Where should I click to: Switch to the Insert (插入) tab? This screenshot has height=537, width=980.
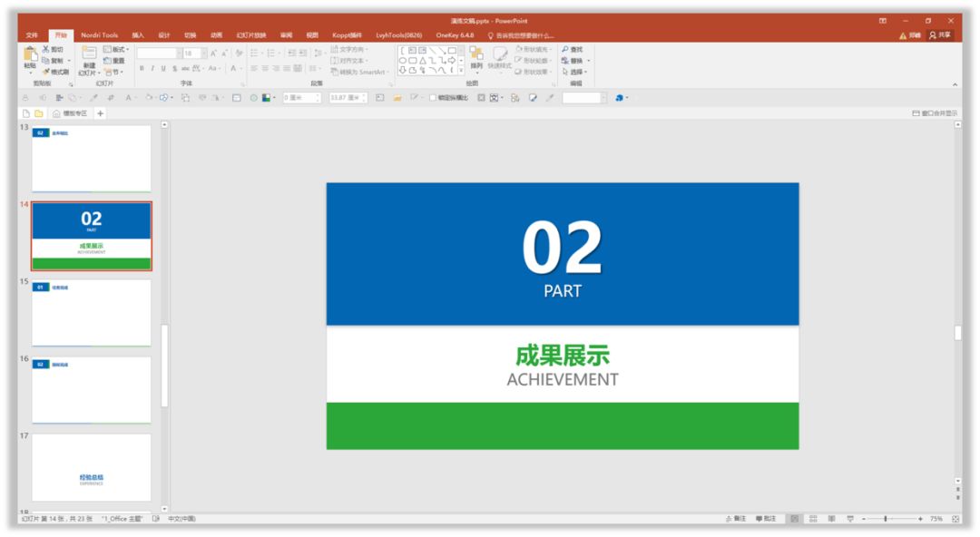click(x=138, y=35)
